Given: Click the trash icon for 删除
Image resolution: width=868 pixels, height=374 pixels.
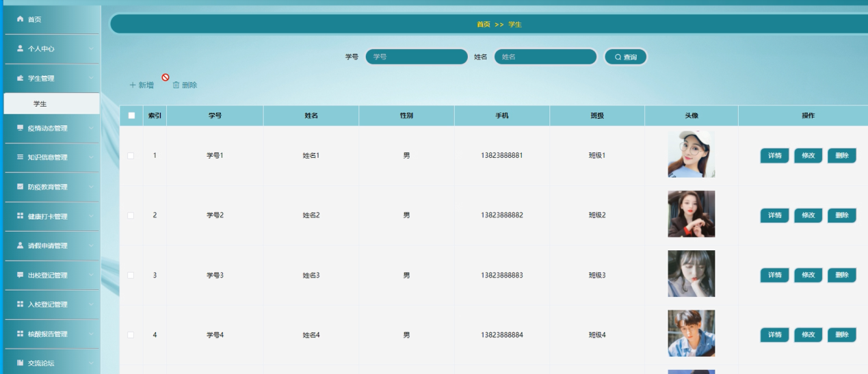Looking at the screenshot, I should click(176, 85).
